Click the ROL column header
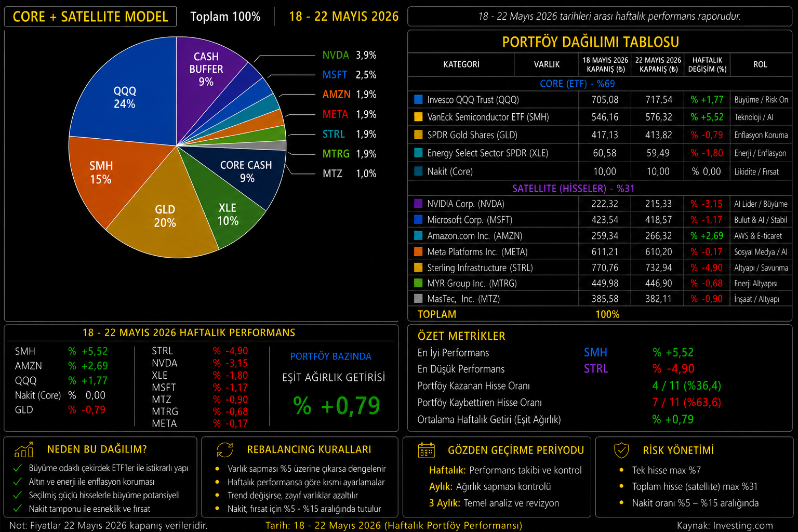This screenshot has height=532, width=798. 760,64
